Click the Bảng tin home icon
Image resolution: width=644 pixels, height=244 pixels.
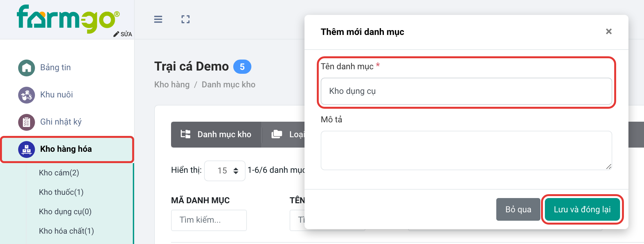(x=27, y=68)
